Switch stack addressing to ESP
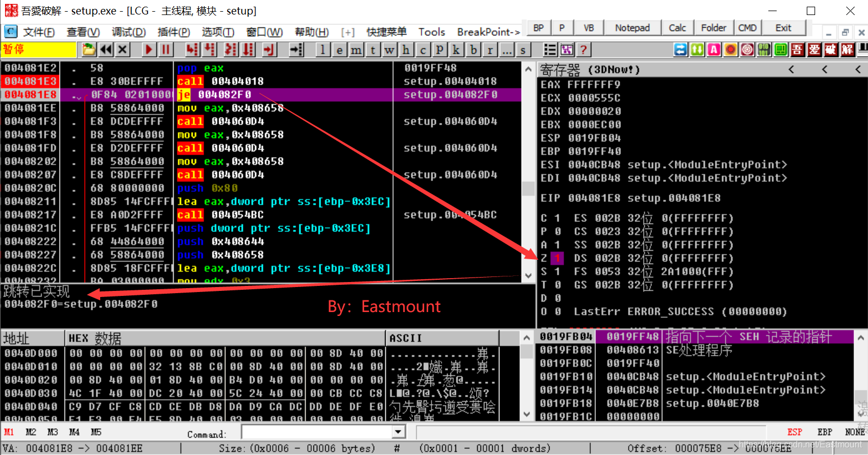 pos(795,432)
